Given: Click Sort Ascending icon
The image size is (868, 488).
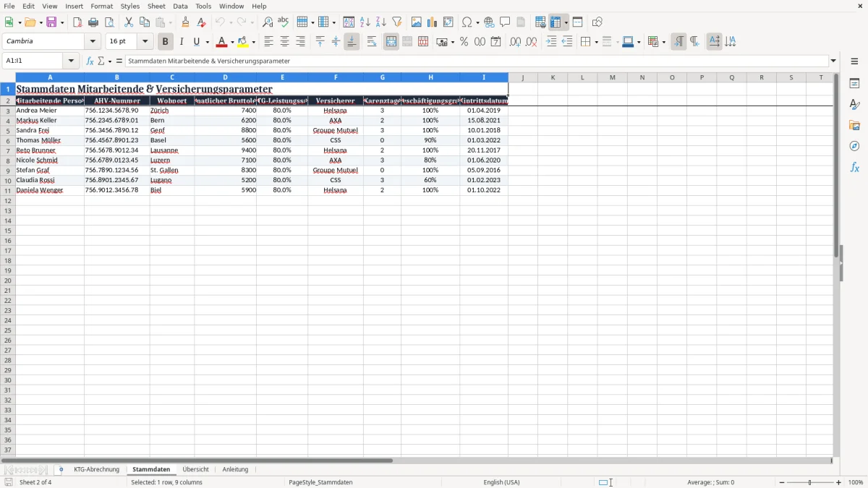Looking at the screenshot, I should (365, 22).
